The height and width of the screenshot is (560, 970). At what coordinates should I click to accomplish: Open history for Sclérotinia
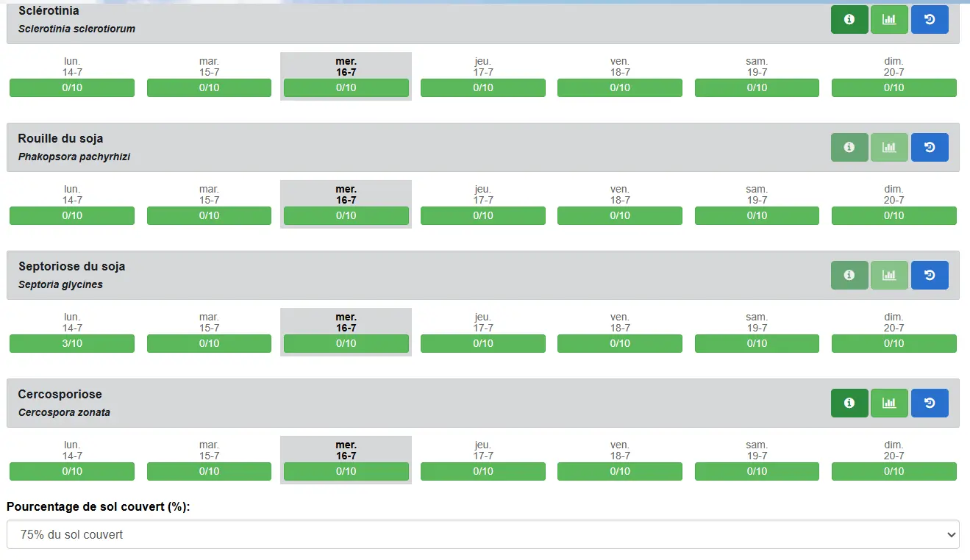point(930,20)
